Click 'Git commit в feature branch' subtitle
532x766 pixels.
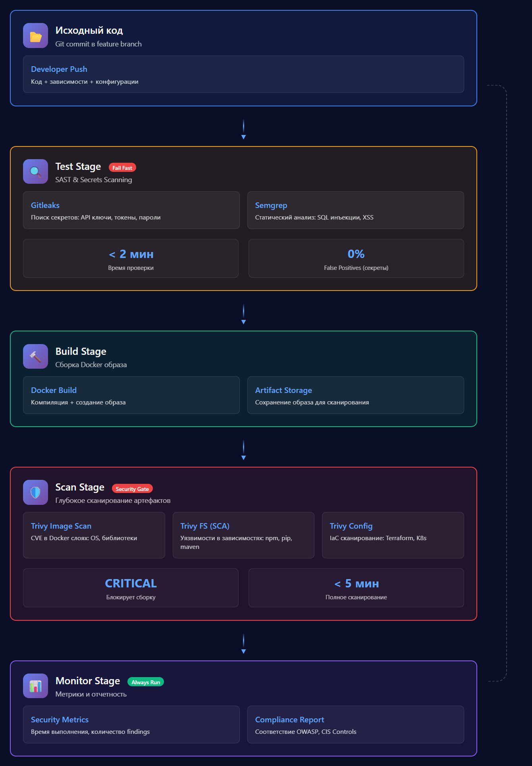click(x=98, y=44)
